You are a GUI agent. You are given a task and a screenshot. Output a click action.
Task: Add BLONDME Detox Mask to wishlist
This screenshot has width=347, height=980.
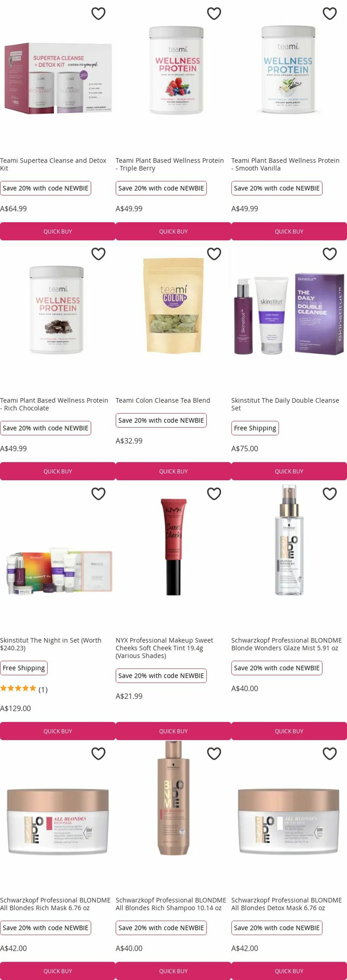tap(329, 754)
